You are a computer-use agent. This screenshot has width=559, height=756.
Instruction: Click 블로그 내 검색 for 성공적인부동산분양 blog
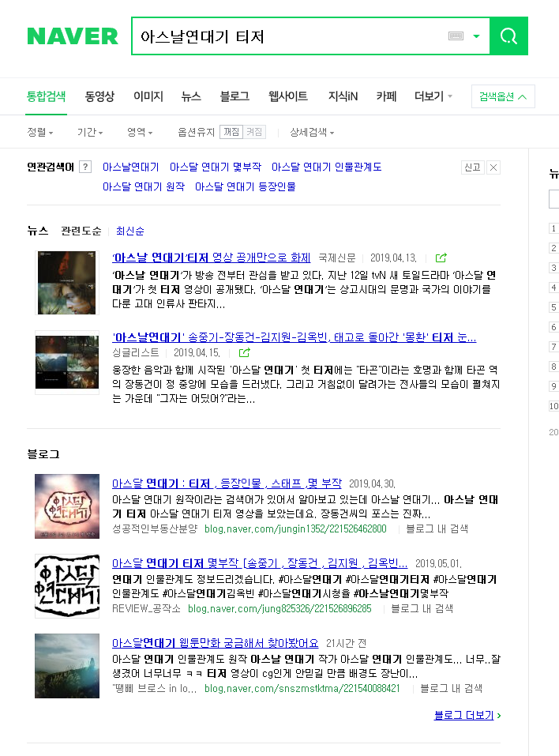click(437, 529)
